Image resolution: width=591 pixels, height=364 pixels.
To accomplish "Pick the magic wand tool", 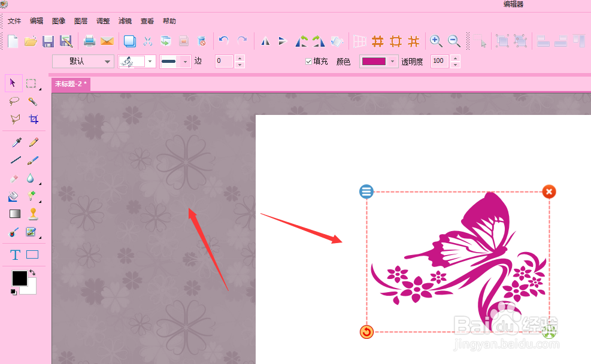I will [x=32, y=101].
